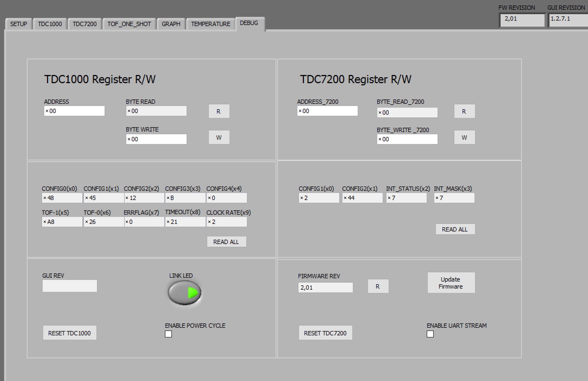Open the GRAPH tab
This screenshot has width=588, height=381.
171,24
